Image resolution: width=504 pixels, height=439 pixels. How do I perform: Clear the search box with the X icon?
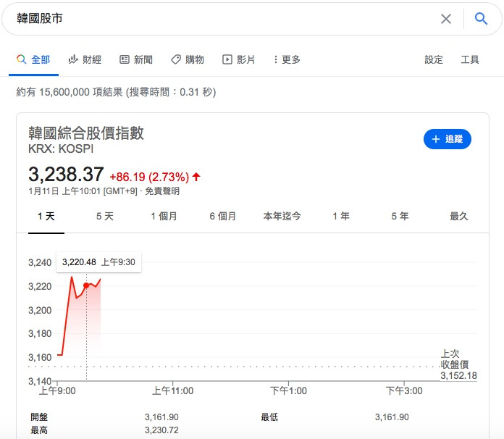[x=446, y=19]
